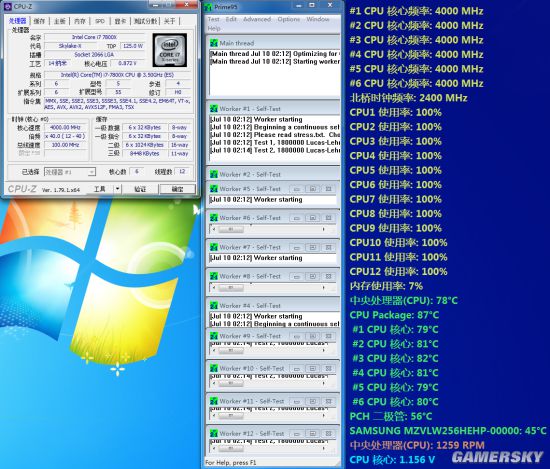Open the Options menu in Prime95
This screenshot has height=469, width=550.
[289, 19]
